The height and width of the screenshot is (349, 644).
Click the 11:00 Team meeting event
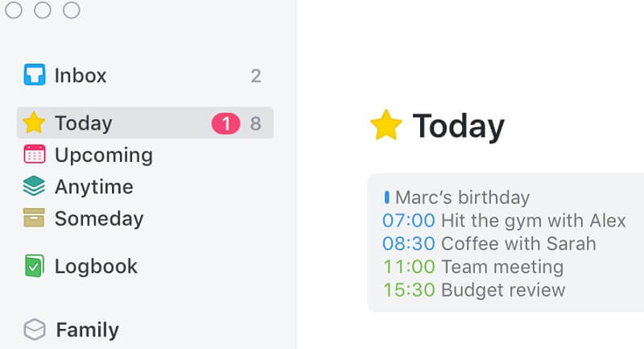(473, 267)
